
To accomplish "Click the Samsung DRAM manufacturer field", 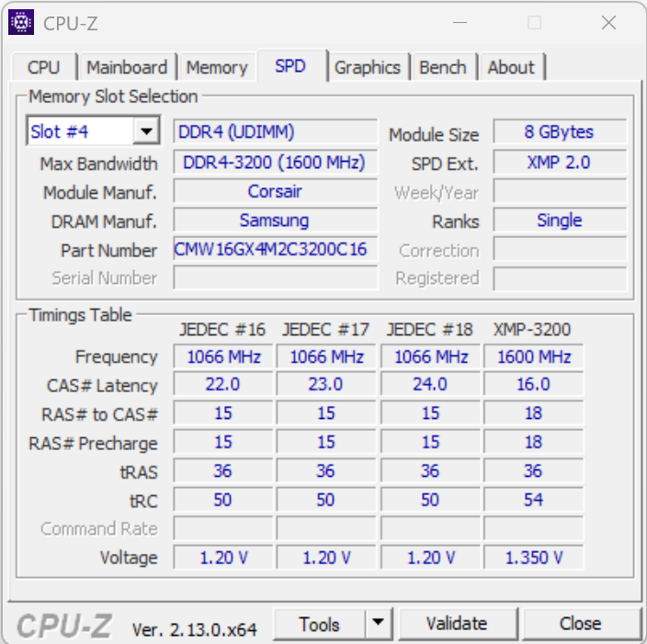I will 275,220.
